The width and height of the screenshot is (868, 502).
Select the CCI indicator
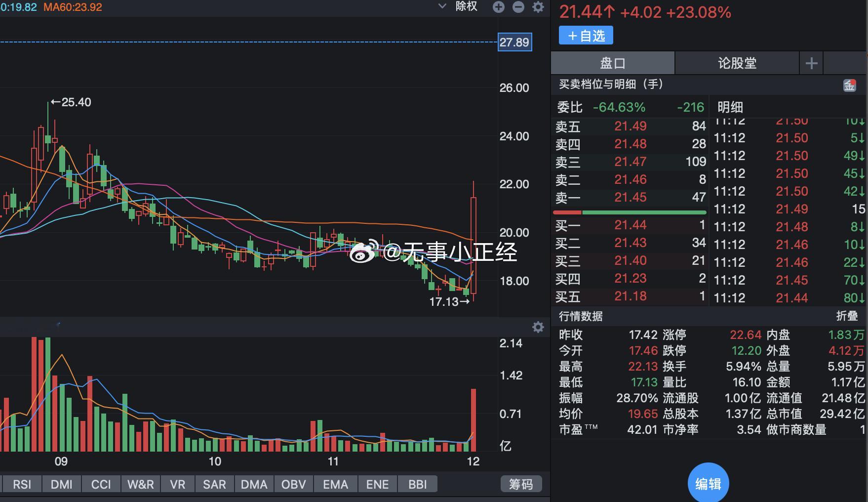click(x=101, y=484)
